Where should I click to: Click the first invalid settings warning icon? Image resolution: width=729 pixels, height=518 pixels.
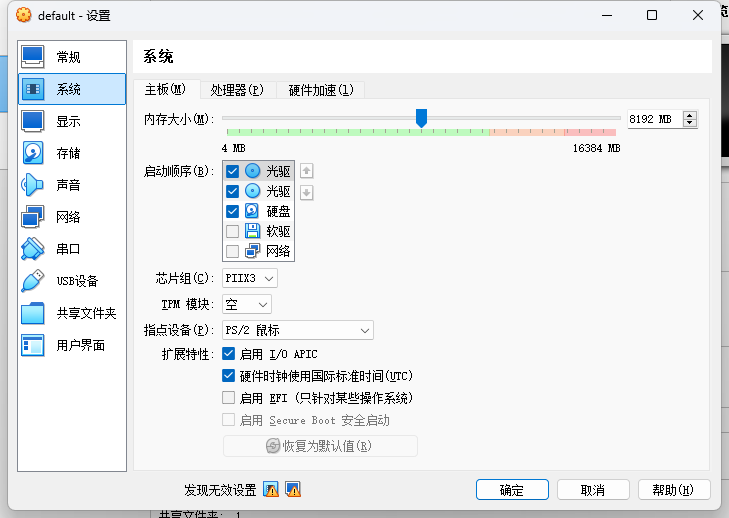[271, 489]
